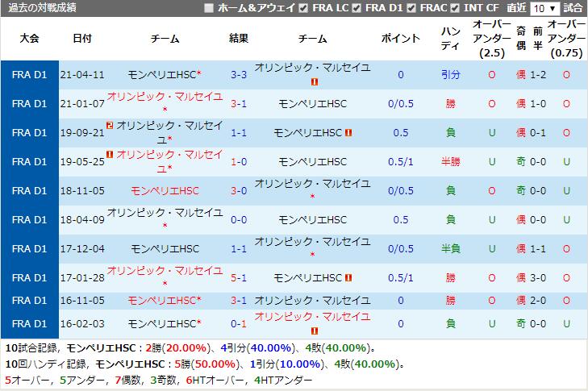
Task: Open the 1-1 result of 17-12-04
Action: [239, 249]
